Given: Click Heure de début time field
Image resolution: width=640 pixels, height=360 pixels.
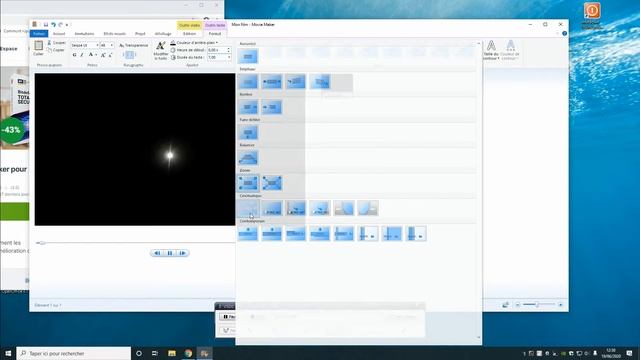Looking at the screenshot, I should click(x=218, y=50).
